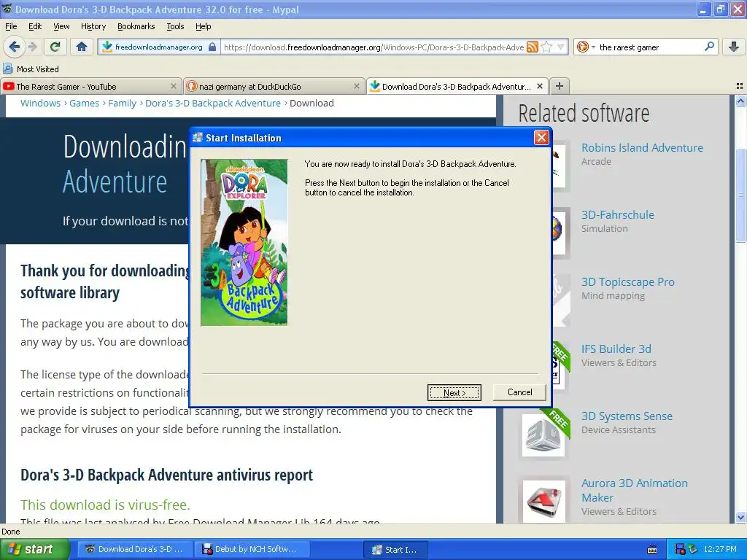Click the 3D Systems Sense thumbnail icon
The height and width of the screenshot is (560, 747).
543,435
